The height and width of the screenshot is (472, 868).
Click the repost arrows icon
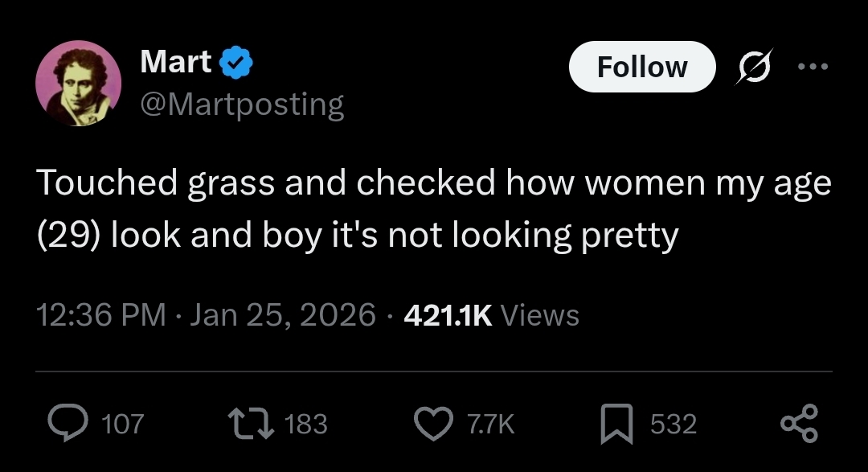pyautogui.click(x=252, y=424)
